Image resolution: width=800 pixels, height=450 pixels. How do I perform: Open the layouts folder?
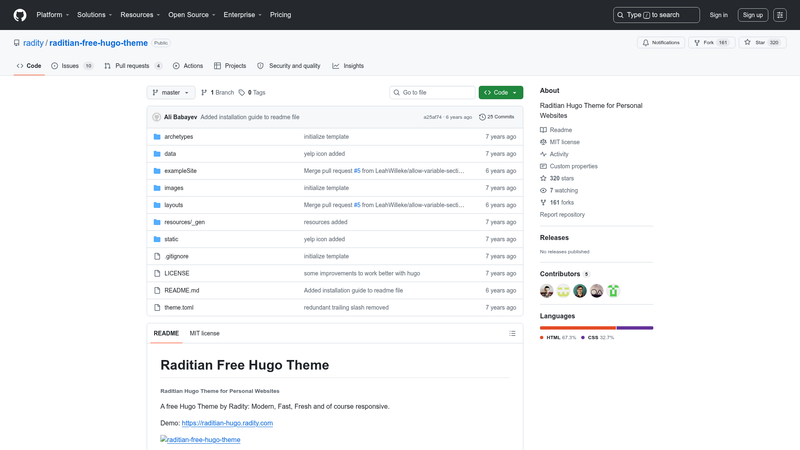(x=173, y=205)
